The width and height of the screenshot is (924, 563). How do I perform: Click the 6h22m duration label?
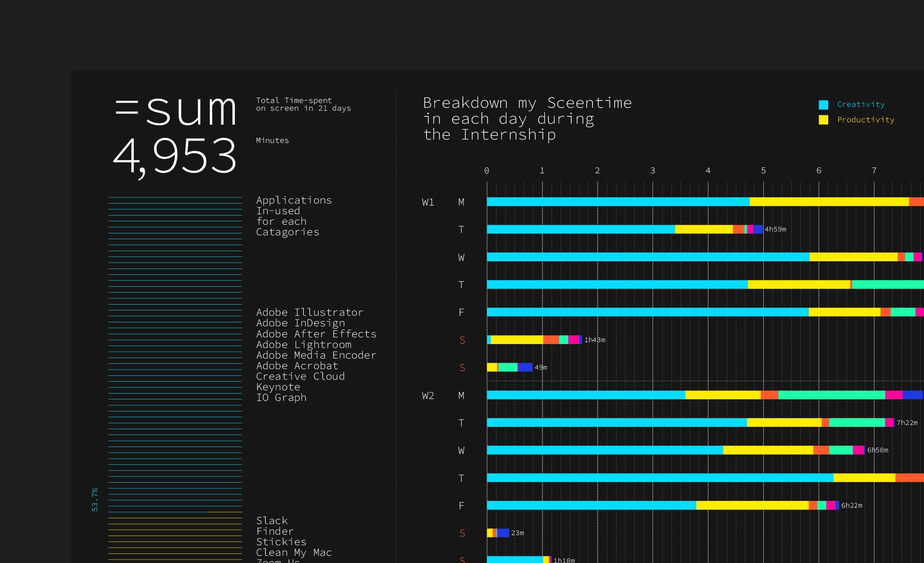click(x=851, y=506)
